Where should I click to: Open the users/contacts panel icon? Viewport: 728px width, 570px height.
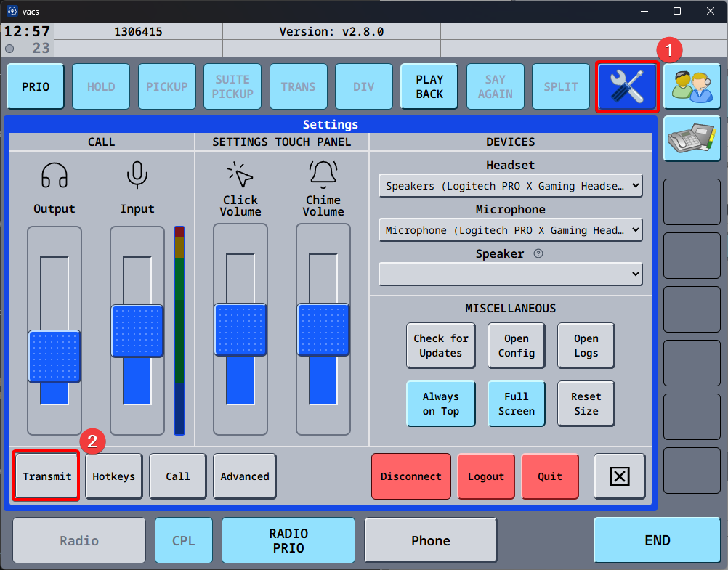pos(692,86)
